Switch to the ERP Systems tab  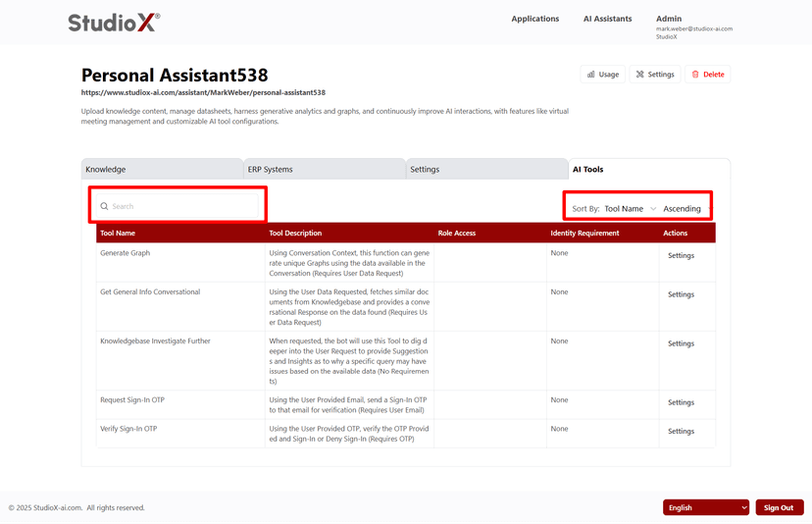[x=325, y=169]
